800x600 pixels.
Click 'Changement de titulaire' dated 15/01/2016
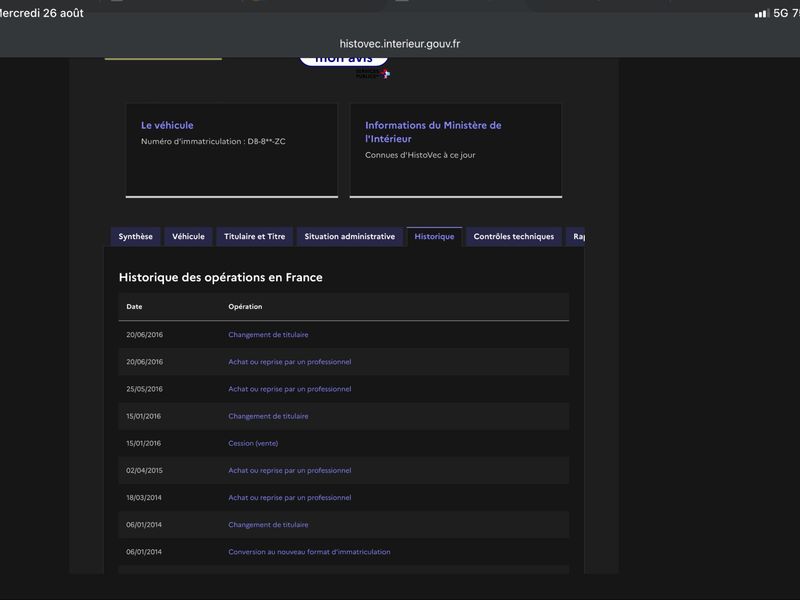[x=268, y=416]
